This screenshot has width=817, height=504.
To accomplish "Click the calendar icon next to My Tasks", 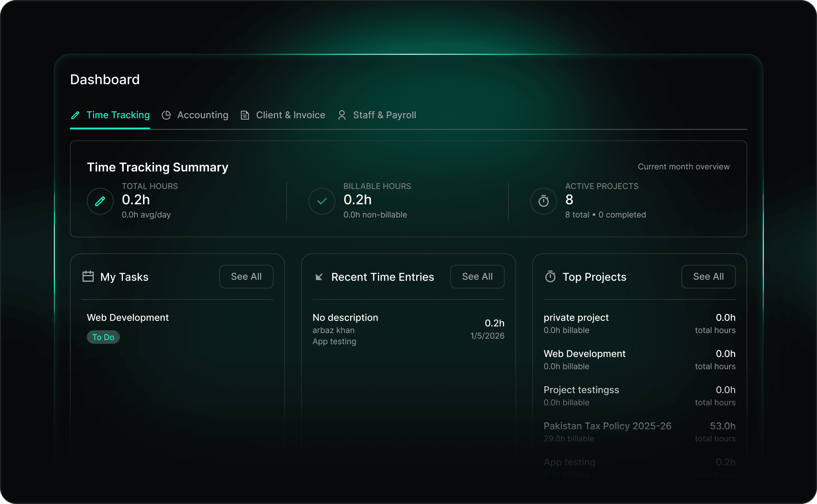I will pos(88,276).
